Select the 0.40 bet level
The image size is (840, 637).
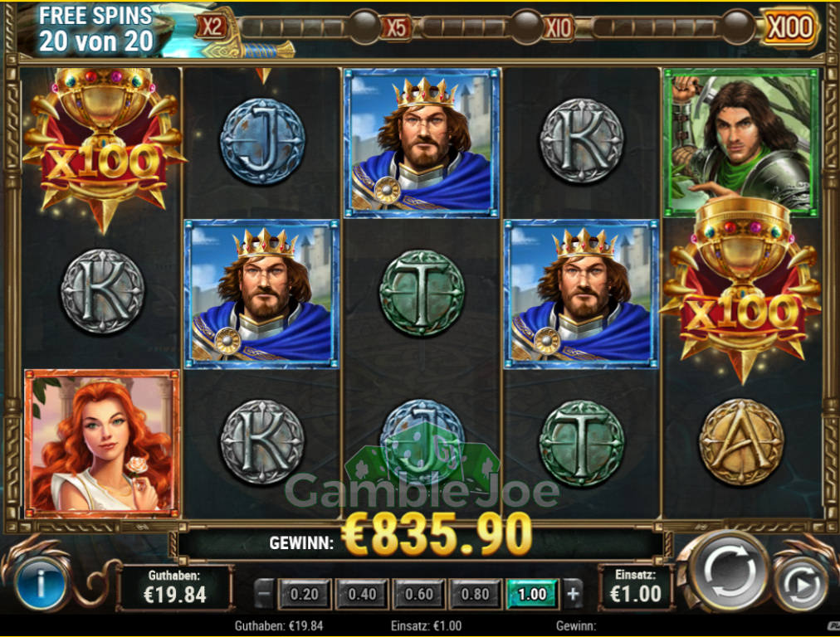pyautogui.click(x=362, y=594)
